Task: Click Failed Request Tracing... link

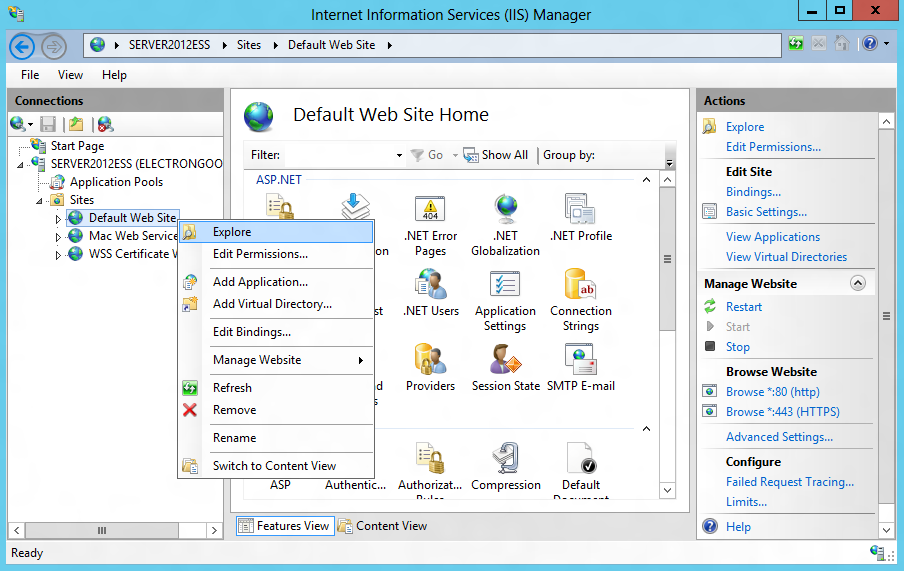Action: (790, 482)
